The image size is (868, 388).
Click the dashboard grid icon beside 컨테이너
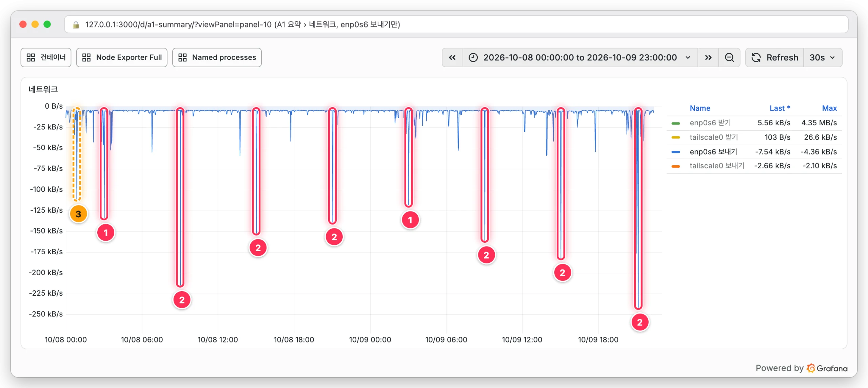click(x=31, y=57)
